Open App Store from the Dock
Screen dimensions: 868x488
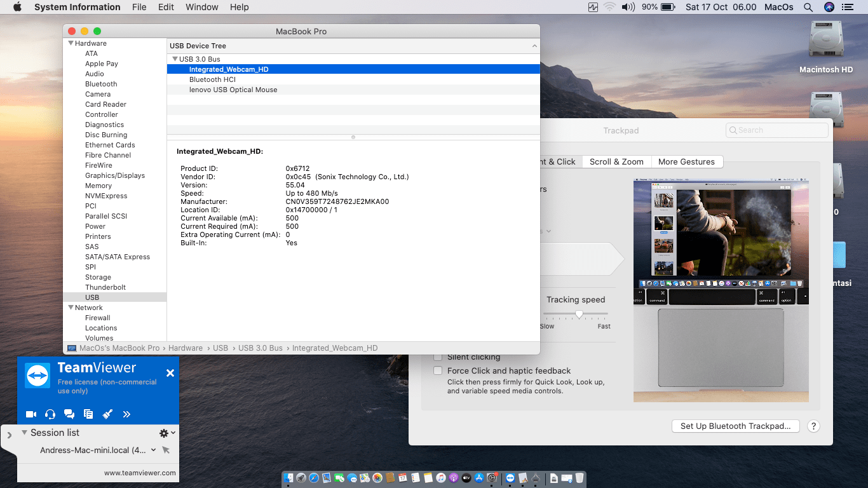[x=479, y=478]
